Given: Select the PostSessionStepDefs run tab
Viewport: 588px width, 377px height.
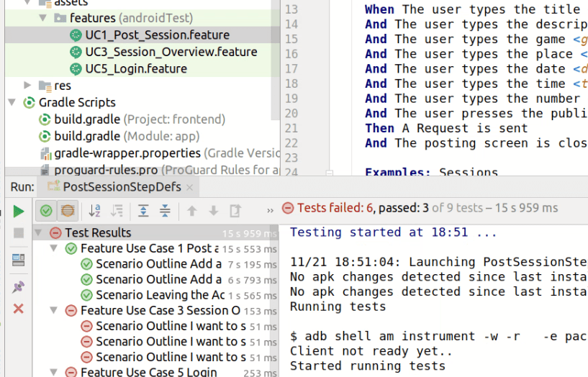Looking at the screenshot, I should [x=122, y=187].
